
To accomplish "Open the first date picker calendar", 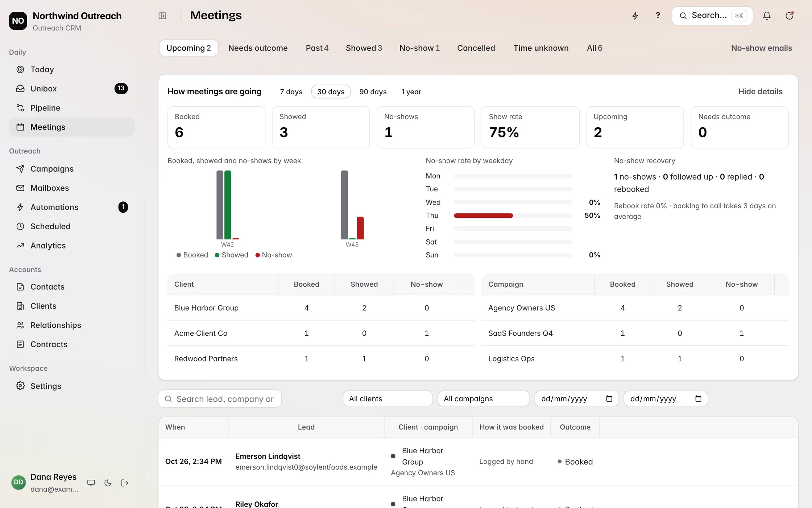I will tap(609, 399).
